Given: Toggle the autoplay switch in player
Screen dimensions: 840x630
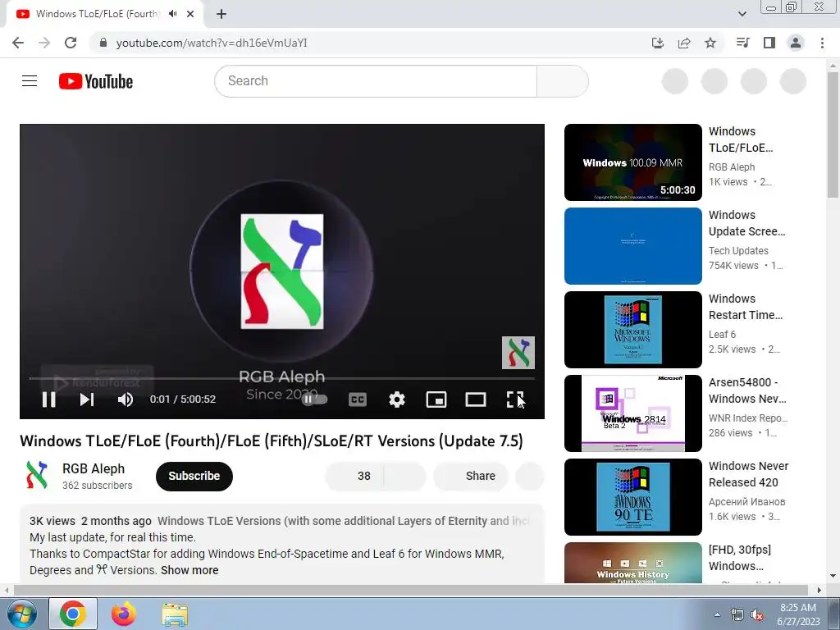Looking at the screenshot, I should [x=314, y=399].
